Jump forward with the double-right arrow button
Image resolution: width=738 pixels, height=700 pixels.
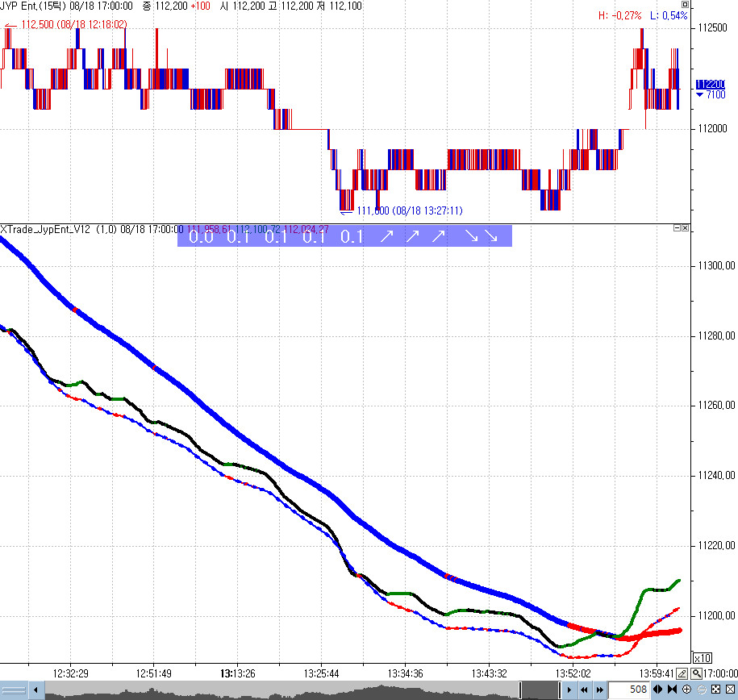tap(599, 690)
